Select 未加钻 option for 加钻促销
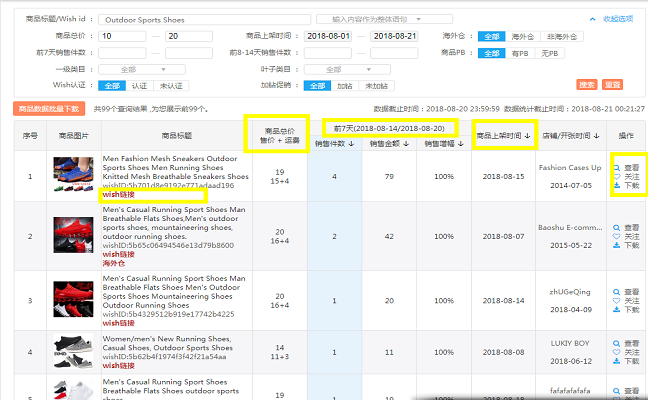 pyautogui.click(x=376, y=86)
